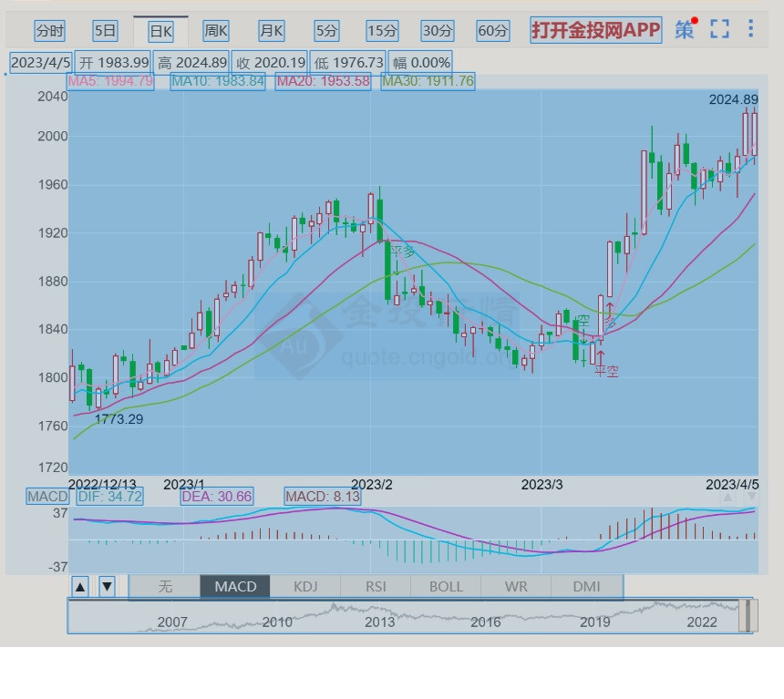Enable the BOLL indicator
Image resolution: width=784 pixels, height=699 pixels.
pos(446,586)
